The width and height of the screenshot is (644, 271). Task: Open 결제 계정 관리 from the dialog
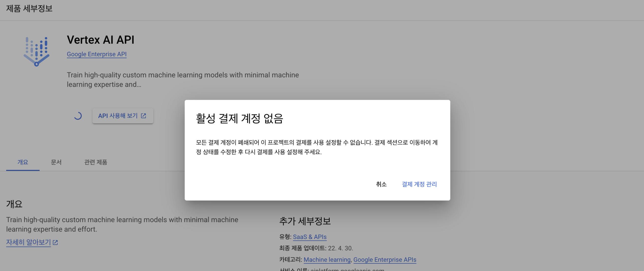pyautogui.click(x=419, y=184)
